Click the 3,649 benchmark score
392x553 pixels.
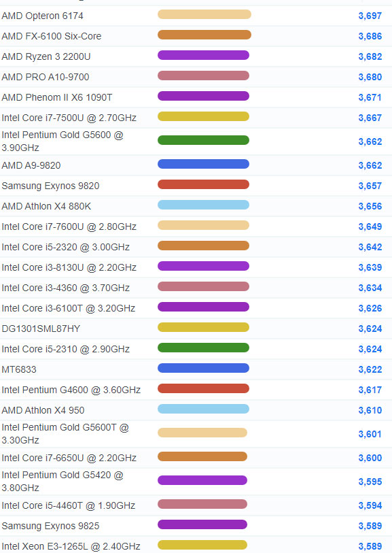coord(370,227)
